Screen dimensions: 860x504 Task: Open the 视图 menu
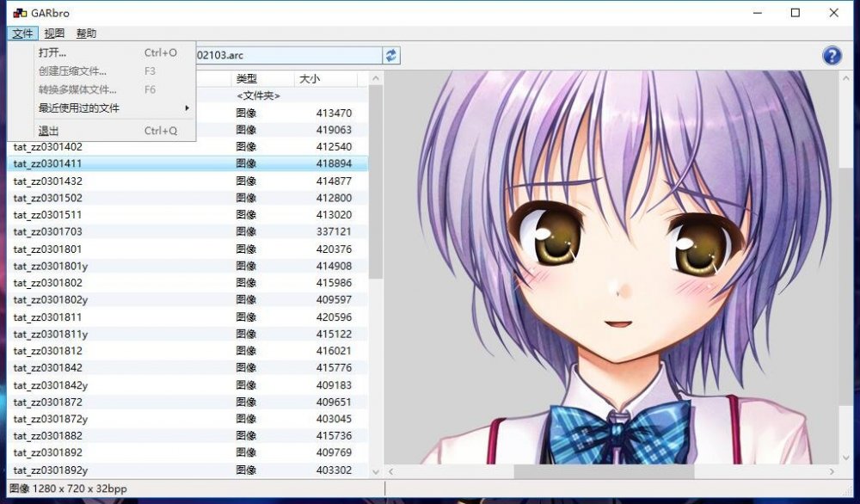[x=54, y=34]
